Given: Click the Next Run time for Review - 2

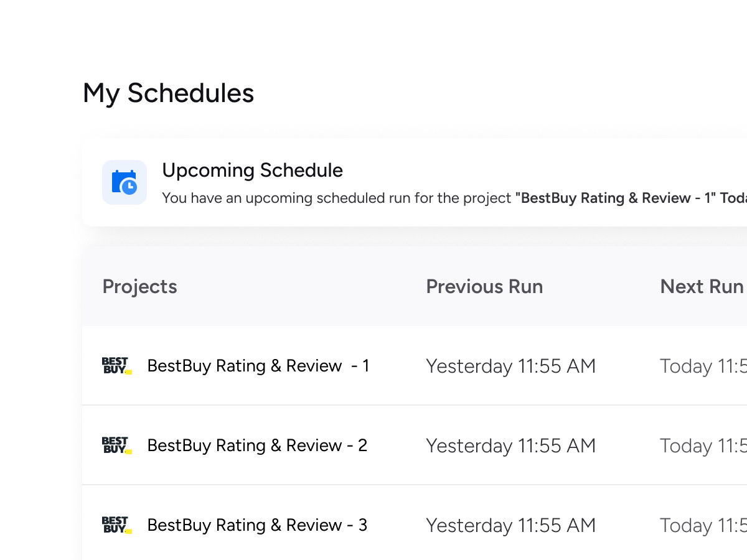Looking at the screenshot, I should click(x=703, y=446).
